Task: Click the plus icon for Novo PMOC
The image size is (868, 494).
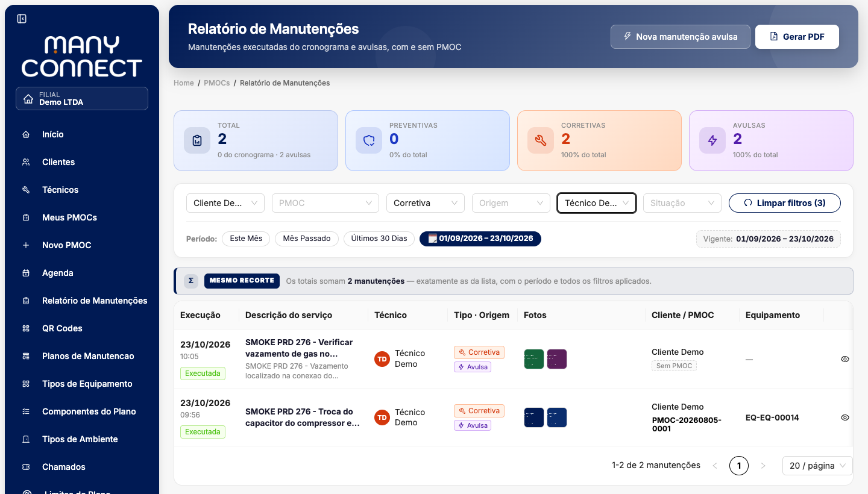Action: pyautogui.click(x=26, y=245)
